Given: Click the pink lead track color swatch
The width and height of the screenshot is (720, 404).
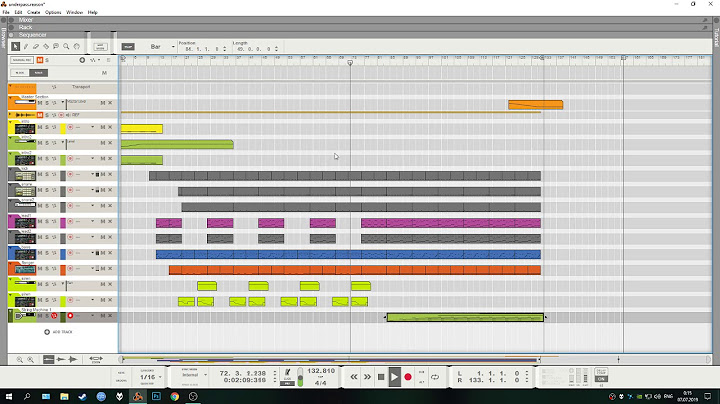Looking at the screenshot, I should pos(63,223).
